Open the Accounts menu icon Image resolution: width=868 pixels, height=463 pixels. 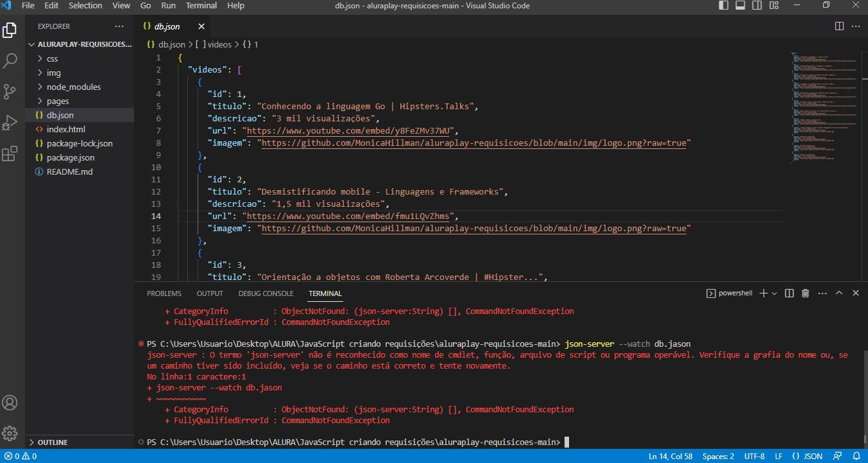click(x=10, y=403)
